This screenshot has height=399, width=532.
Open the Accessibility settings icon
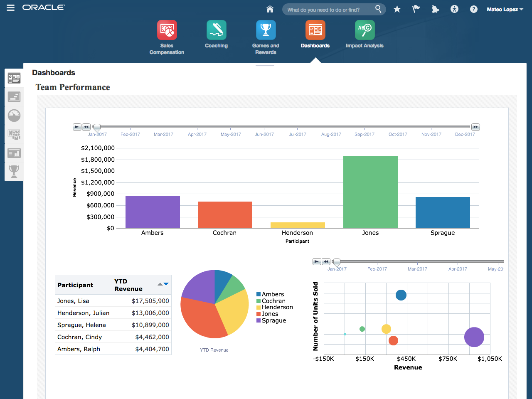(454, 9)
